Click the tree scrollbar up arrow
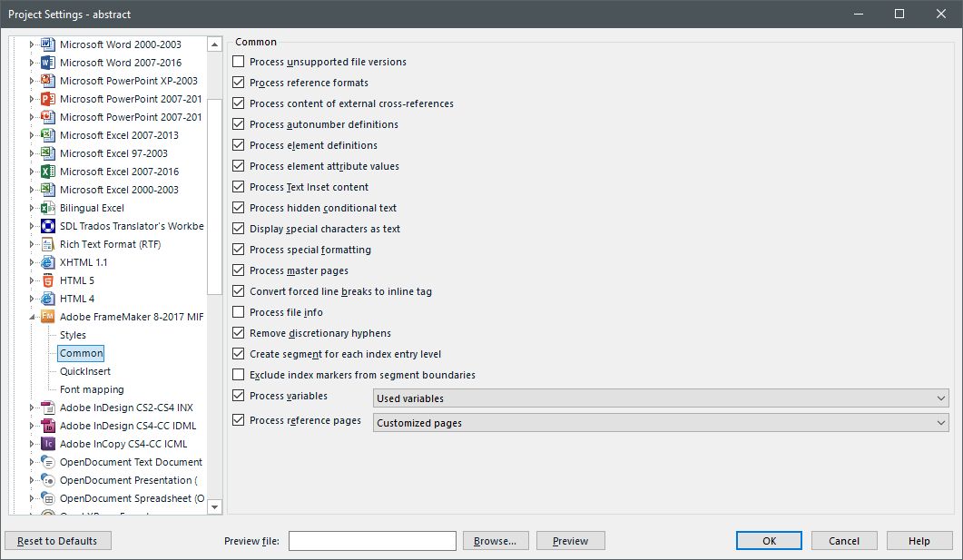 (214, 44)
